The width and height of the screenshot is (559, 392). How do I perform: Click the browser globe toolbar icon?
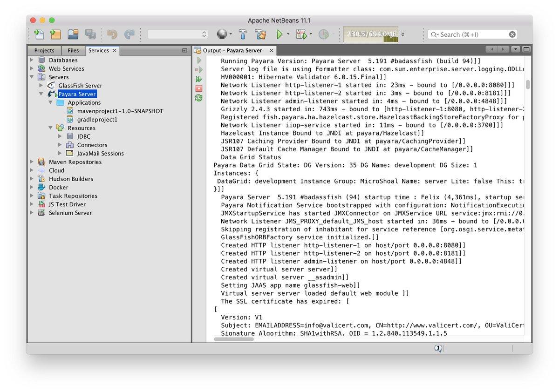(222, 34)
